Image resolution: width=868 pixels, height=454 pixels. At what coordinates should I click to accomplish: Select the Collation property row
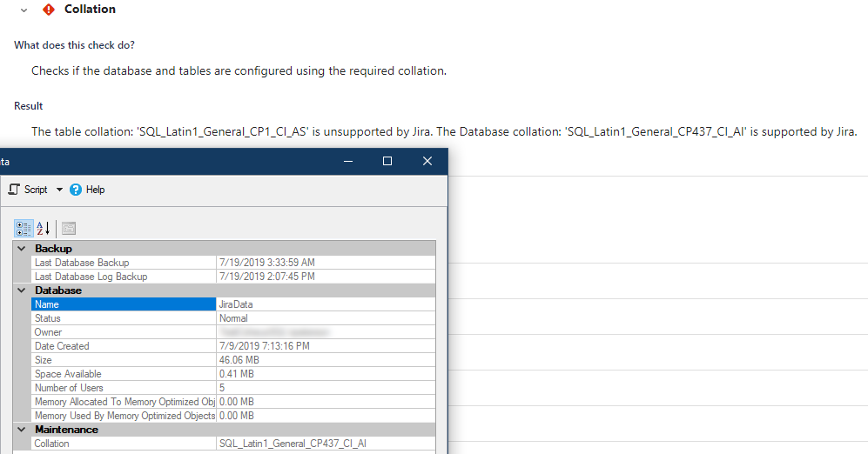[x=233, y=444]
